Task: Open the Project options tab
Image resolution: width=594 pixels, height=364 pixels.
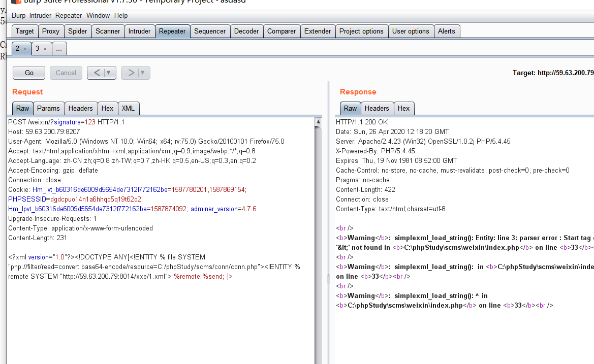Action: point(361,31)
